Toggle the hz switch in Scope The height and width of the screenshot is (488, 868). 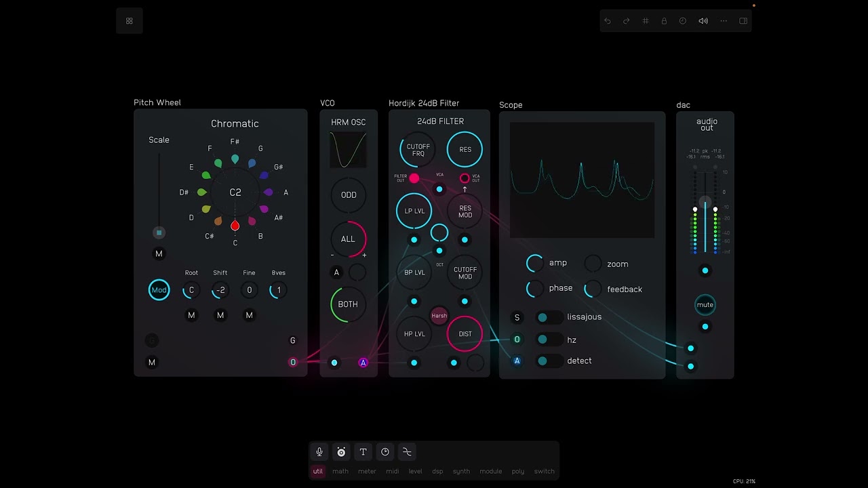[x=549, y=340]
